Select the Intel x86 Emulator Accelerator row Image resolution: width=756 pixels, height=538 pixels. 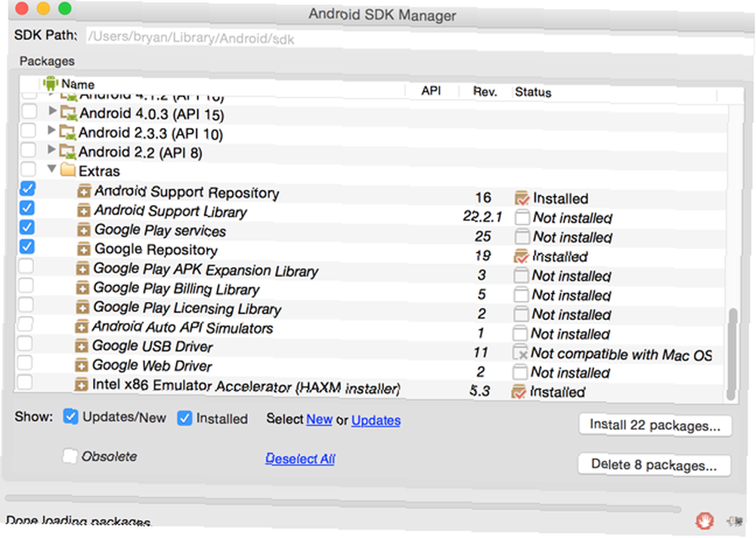tap(370, 387)
